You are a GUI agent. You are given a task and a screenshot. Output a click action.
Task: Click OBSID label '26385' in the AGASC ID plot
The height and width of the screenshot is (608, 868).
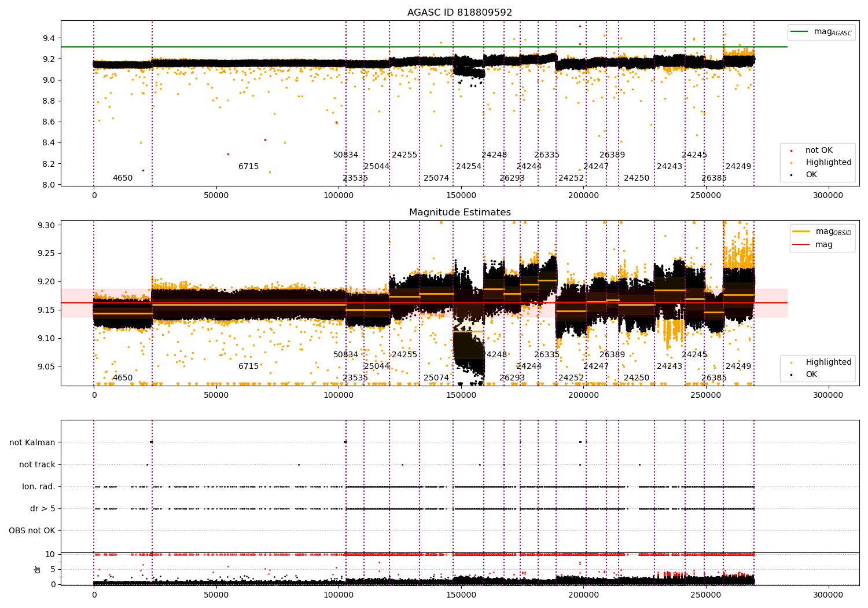coord(714,178)
